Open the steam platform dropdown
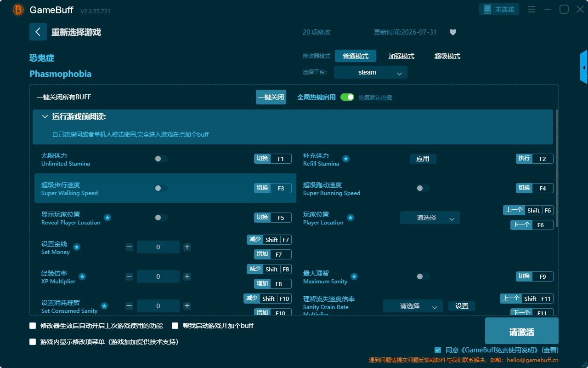The width and height of the screenshot is (588, 368). click(x=371, y=72)
